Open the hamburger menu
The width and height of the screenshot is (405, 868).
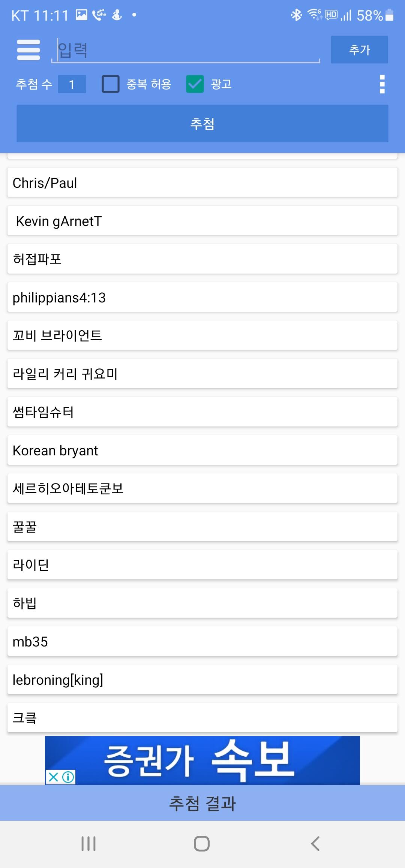(x=28, y=49)
